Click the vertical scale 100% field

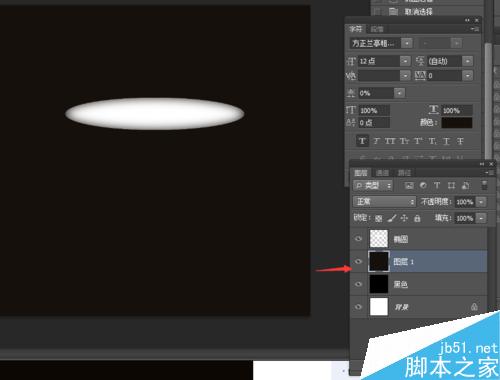point(374,110)
